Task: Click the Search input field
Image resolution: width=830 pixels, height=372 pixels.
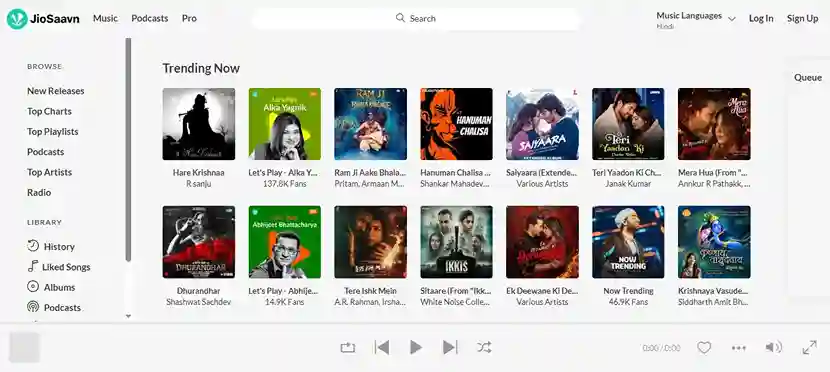Action: (416, 19)
